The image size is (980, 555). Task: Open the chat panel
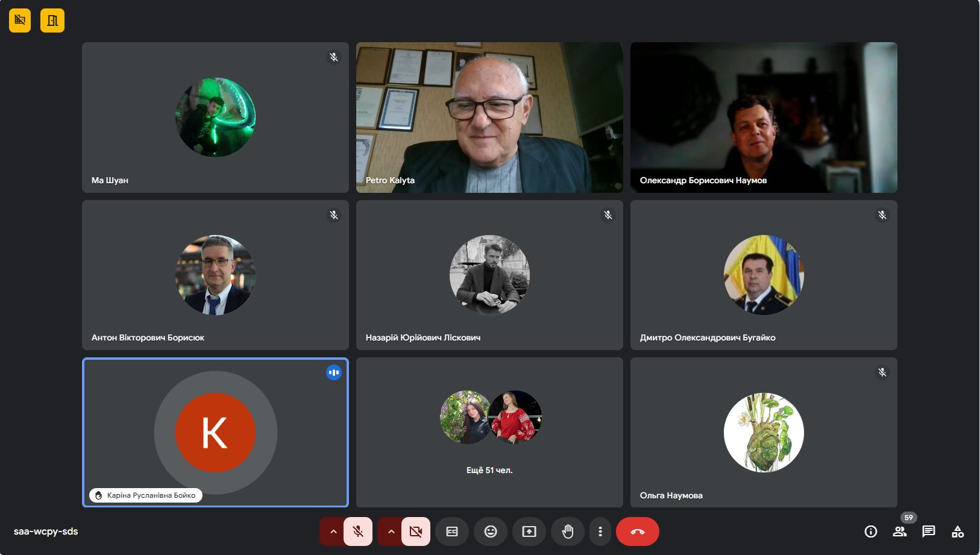point(929,531)
